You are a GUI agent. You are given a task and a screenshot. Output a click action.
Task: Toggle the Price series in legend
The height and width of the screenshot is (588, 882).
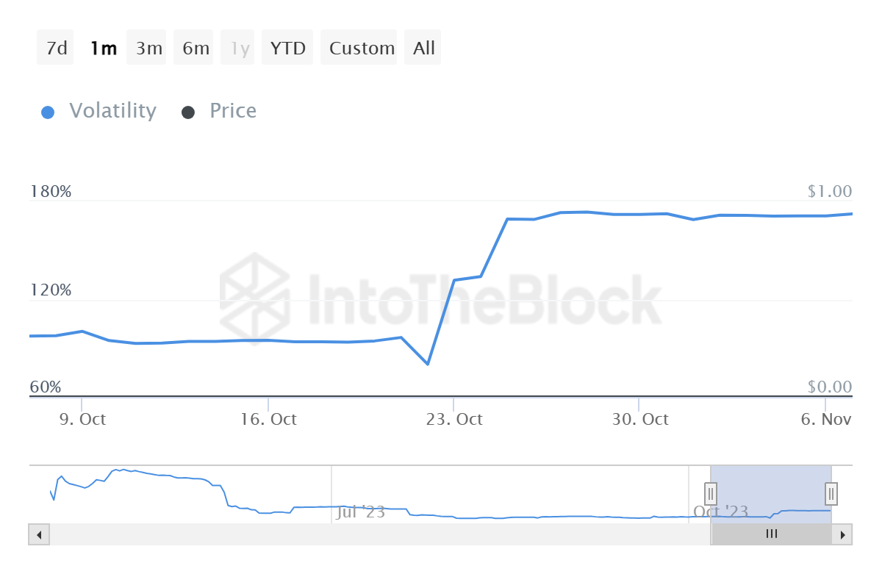click(x=219, y=111)
